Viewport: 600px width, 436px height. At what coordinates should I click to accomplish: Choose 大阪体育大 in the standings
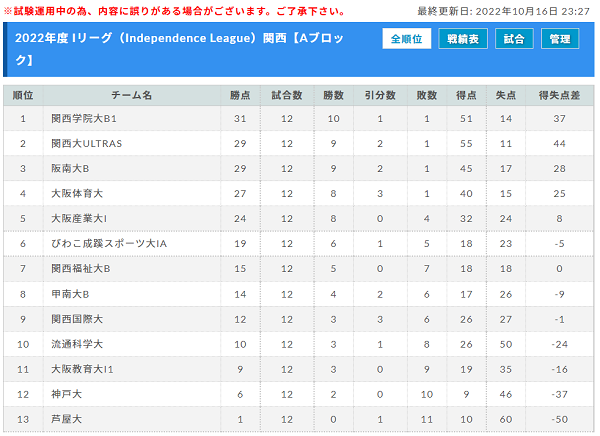[x=77, y=194]
